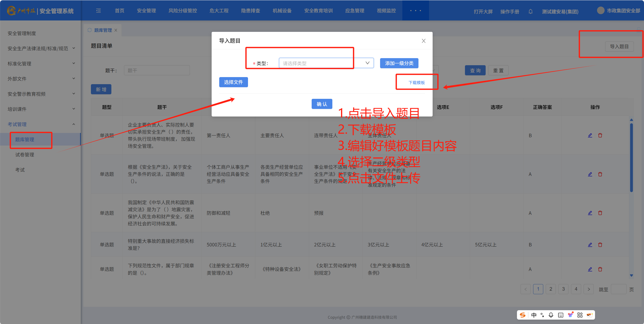Close the 导入题目 dialog with X
The height and width of the screenshot is (324, 644).
424,41
